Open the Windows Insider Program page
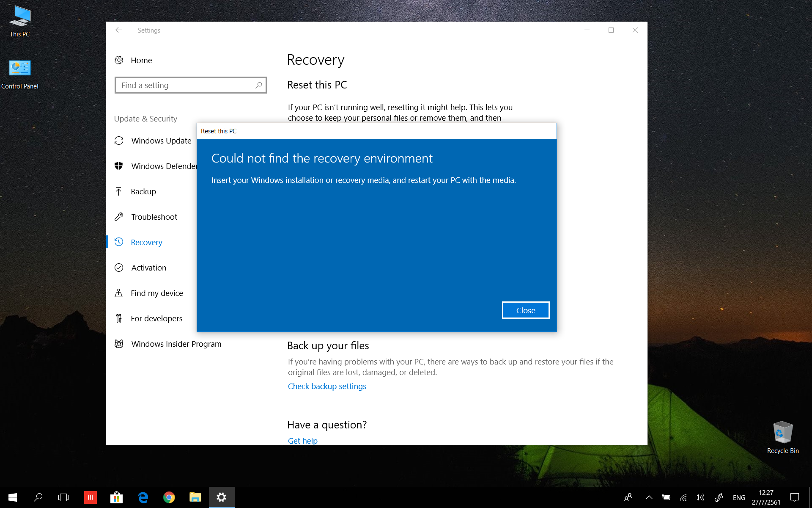812x508 pixels. (176, 344)
